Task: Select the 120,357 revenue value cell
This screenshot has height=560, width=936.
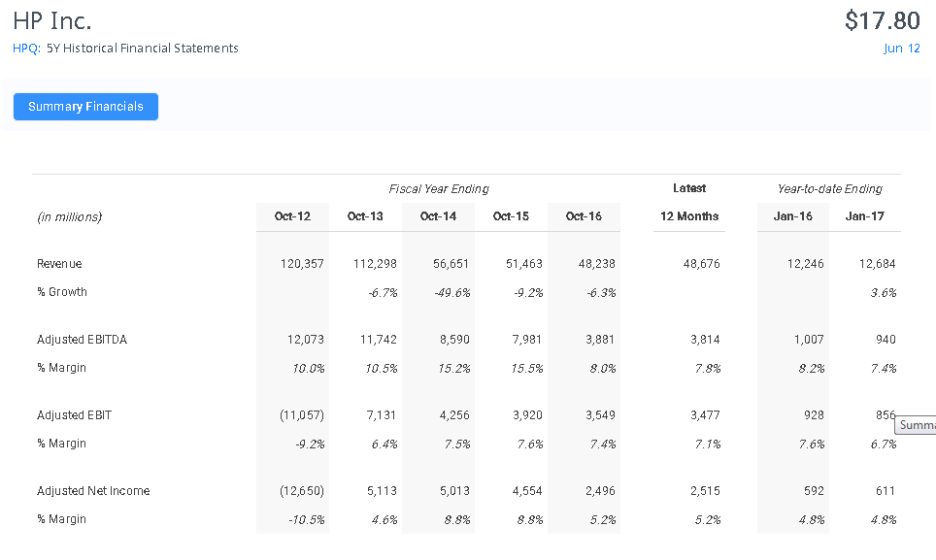Action: (302, 264)
